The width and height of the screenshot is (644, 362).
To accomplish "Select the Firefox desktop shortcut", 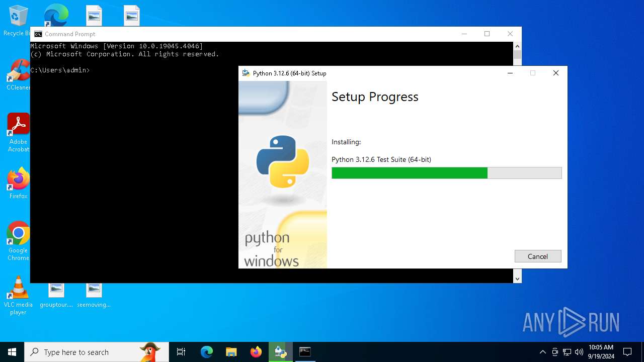I will point(18,184).
